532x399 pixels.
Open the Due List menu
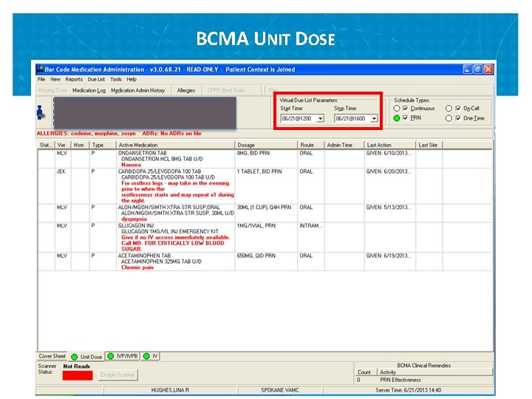(96, 79)
